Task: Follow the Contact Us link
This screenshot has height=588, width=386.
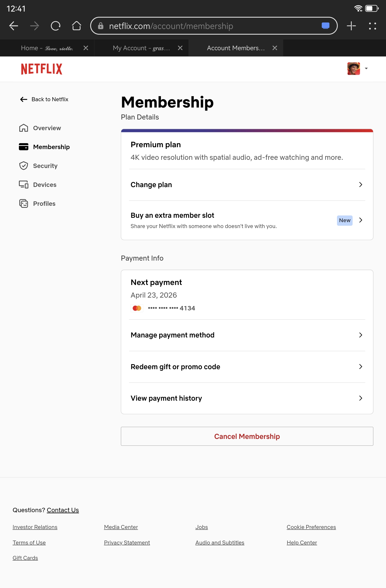Action: tap(63, 510)
